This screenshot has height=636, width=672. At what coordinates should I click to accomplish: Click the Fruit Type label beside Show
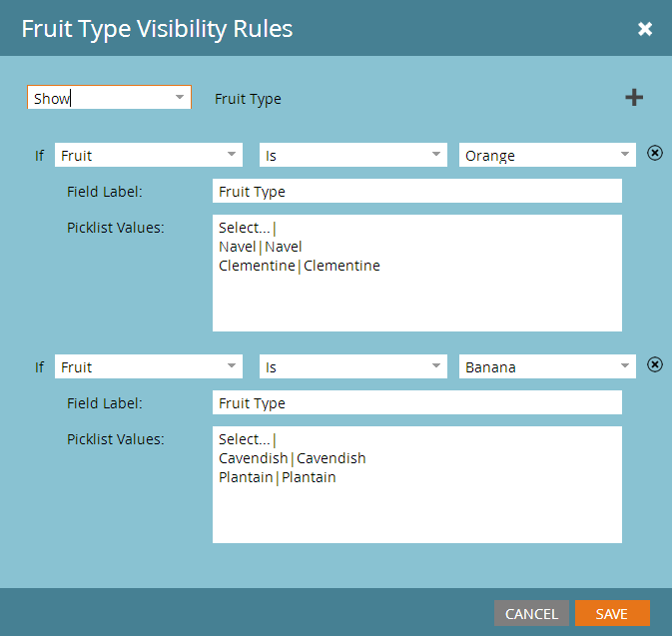pos(248,99)
